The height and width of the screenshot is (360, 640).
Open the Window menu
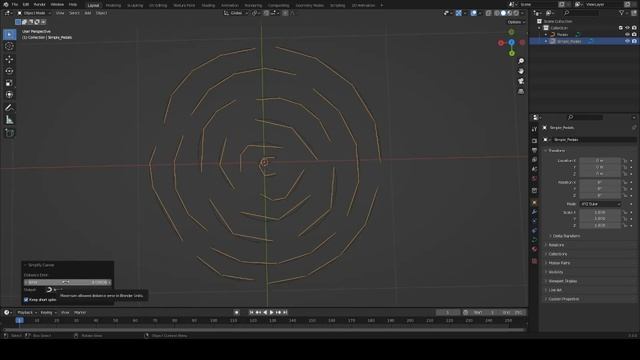[57, 4]
